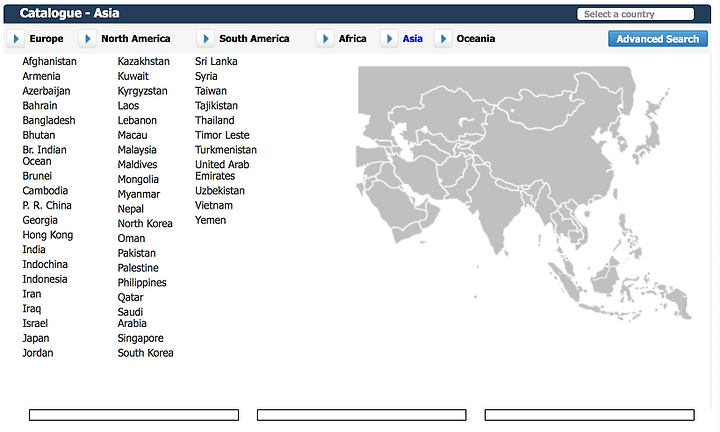Open the Lebanon link
This screenshot has width=720, height=432.
click(137, 120)
